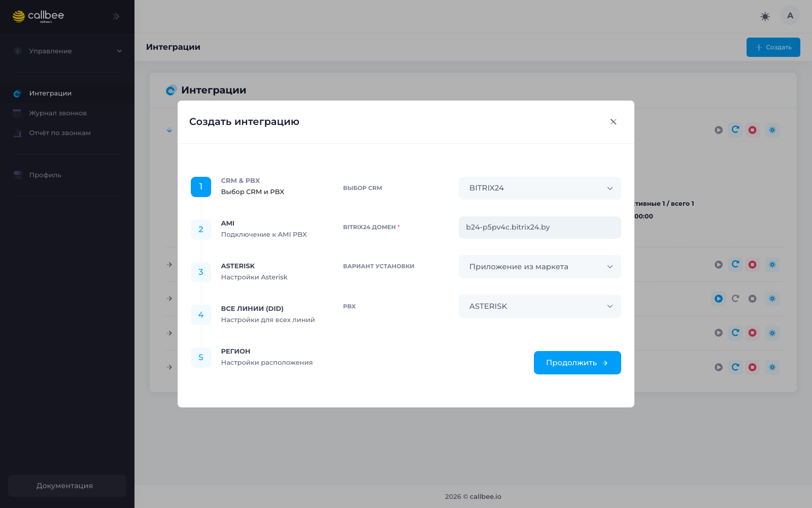Click the Создать button in the header

773,47
